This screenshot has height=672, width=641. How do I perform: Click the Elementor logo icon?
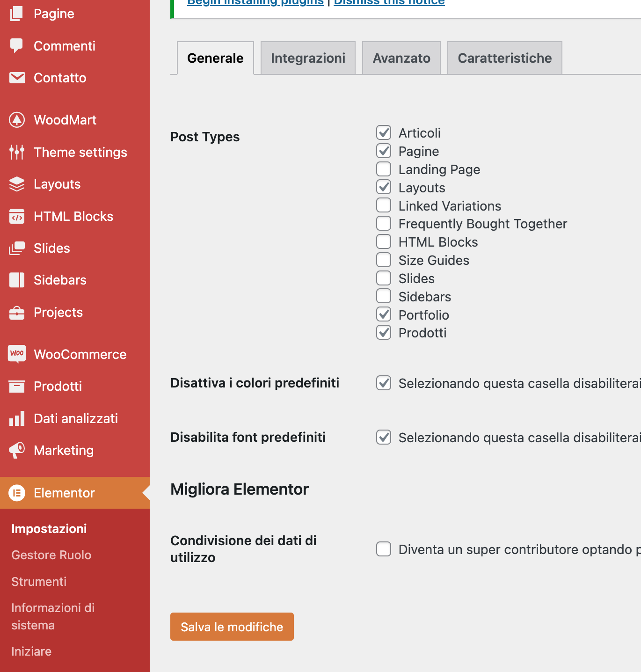[17, 493]
